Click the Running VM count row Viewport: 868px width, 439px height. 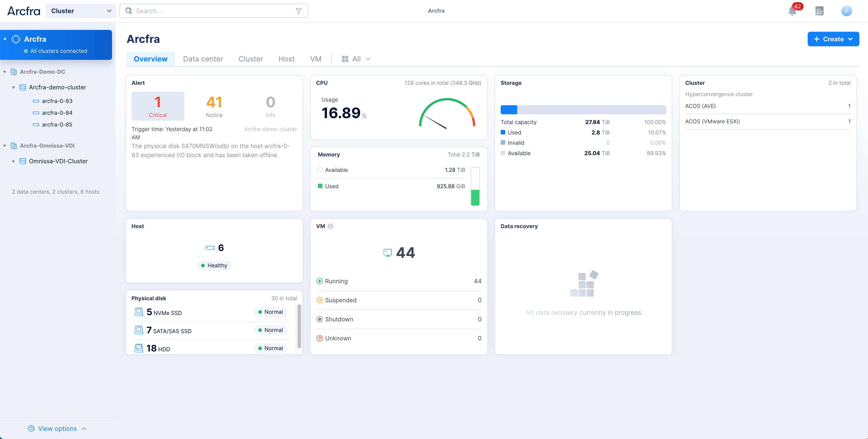coord(399,281)
